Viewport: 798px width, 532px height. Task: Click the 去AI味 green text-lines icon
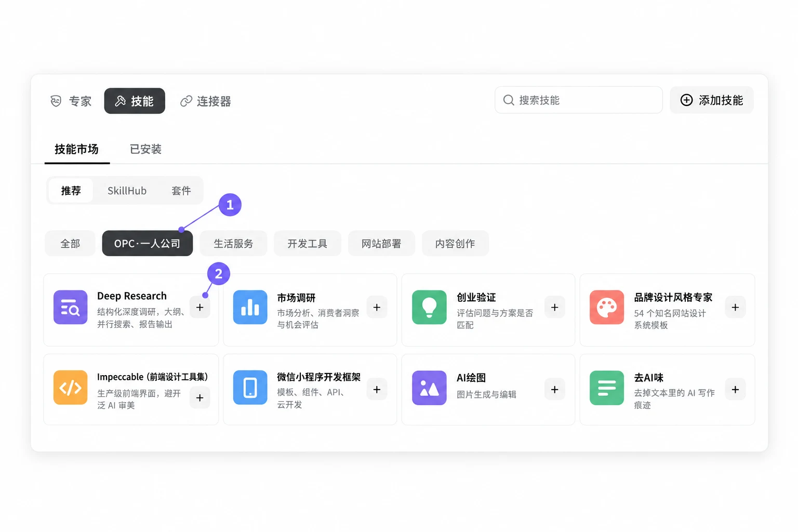pos(607,388)
